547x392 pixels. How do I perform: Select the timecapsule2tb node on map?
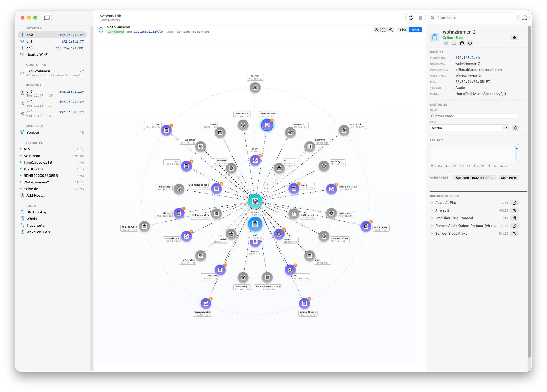[x=206, y=303]
